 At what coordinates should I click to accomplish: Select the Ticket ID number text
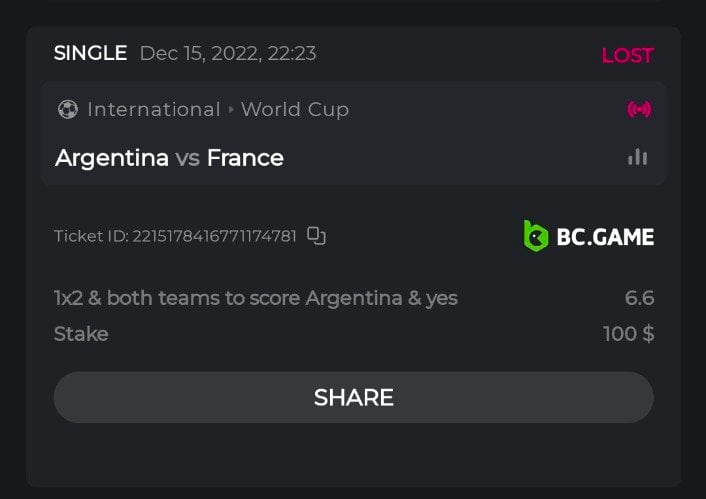click(x=214, y=237)
